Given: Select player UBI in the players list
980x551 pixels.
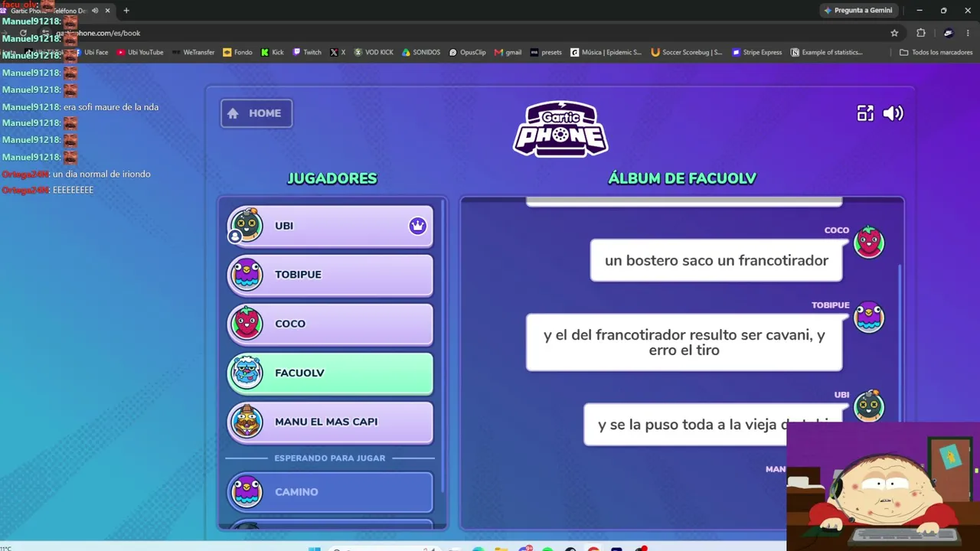Looking at the screenshot, I should [x=330, y=226].
